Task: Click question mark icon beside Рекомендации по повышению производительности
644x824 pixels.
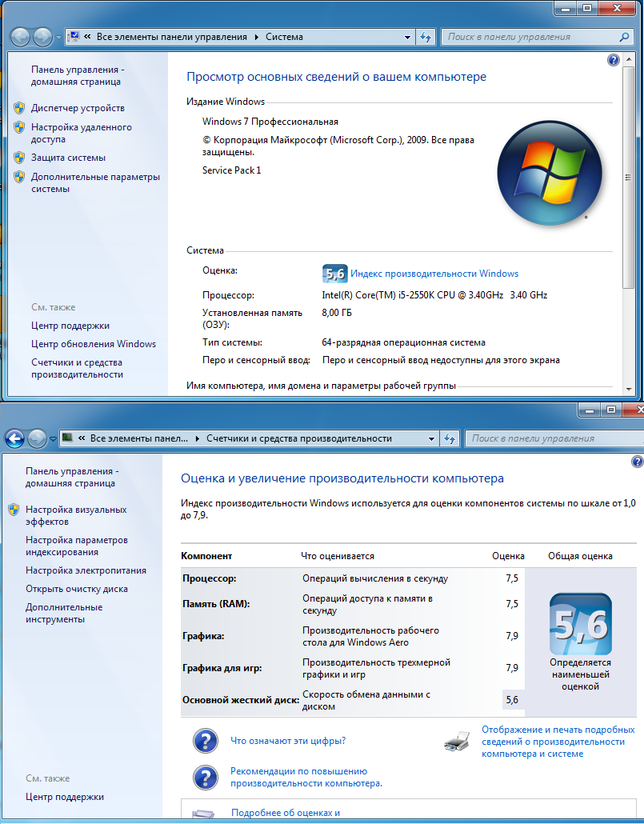Action: 206,777
